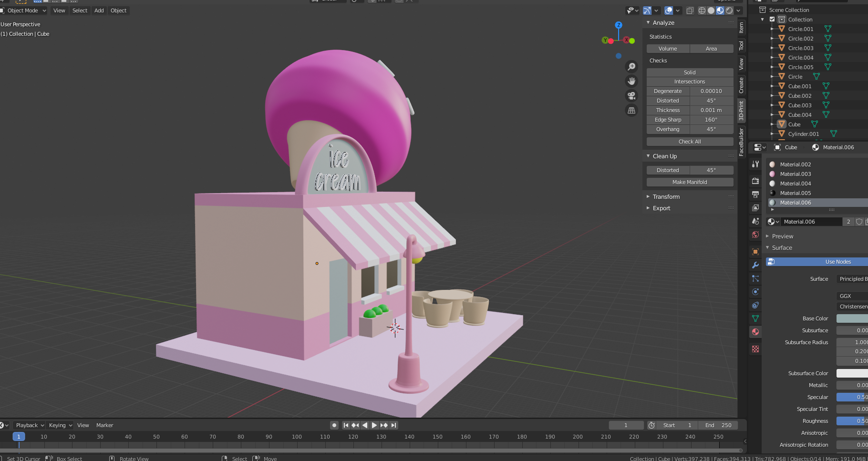The width and height of the screenshot is (868, 461).
Task: Switch orthographic/perspective grid icon
Action: pyautogui.click(x=631, y=110)
